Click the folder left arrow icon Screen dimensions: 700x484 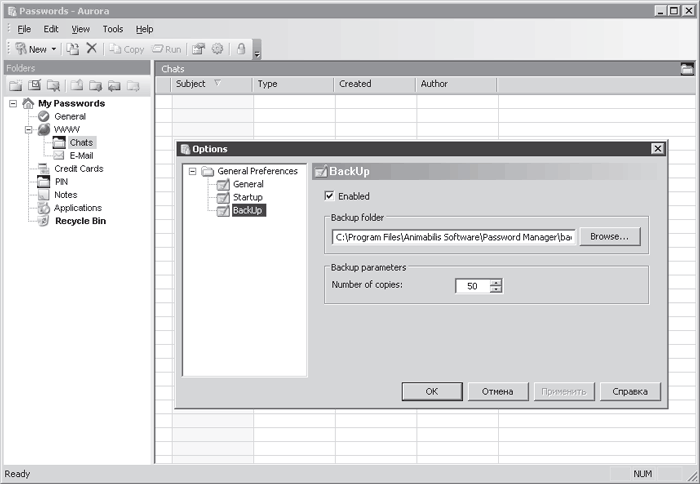(114, 85)
